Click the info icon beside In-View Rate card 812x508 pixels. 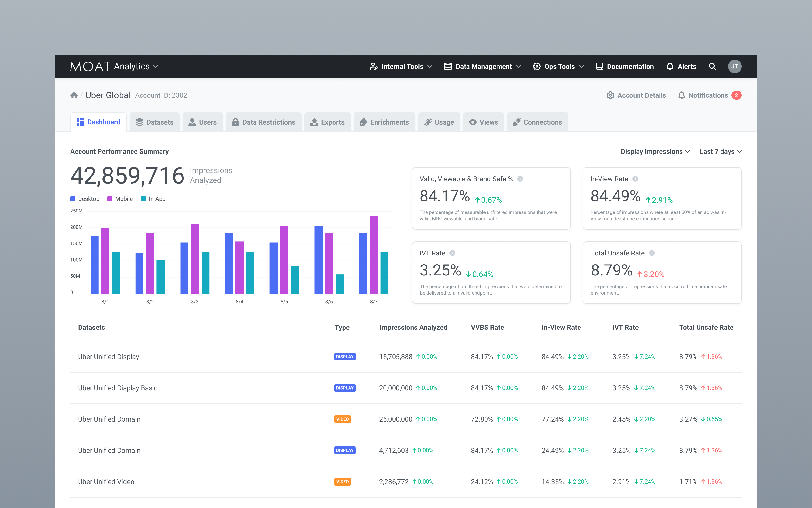(x=635, y=179)
